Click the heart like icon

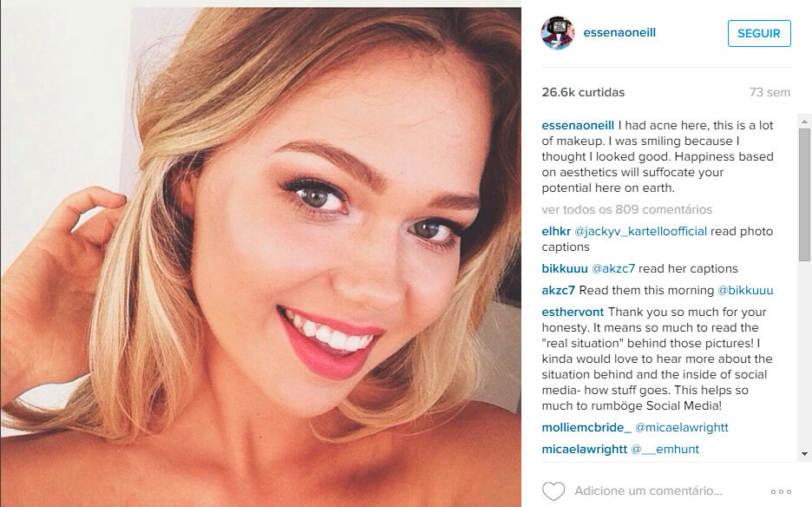tap(553, 491)
